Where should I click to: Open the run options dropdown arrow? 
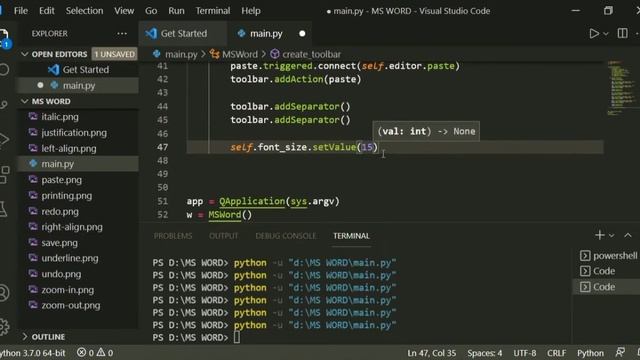(x=606, y=34)
